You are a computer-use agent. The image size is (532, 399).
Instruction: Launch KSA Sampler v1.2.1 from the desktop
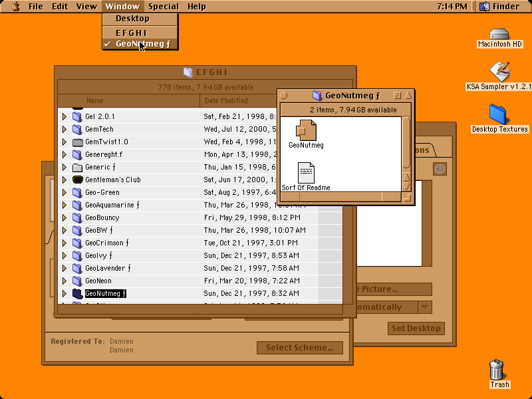coord(499,71)
